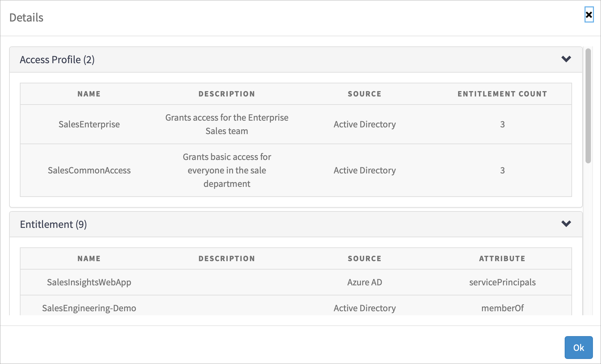This screenshot has height=364, width=601.
Task: Click the ENTITLEMENT COUNT column header
Action: tap(502, 94)
